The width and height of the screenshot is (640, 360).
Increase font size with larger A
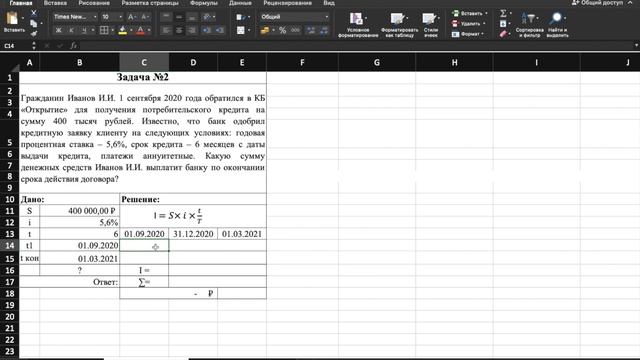[131, 17]
